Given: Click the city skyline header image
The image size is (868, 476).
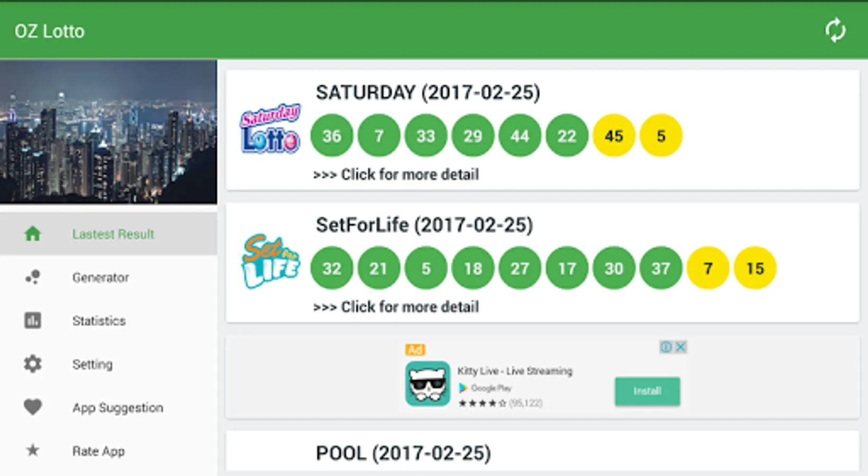Looking at the screenshot, I should point(108,131).
